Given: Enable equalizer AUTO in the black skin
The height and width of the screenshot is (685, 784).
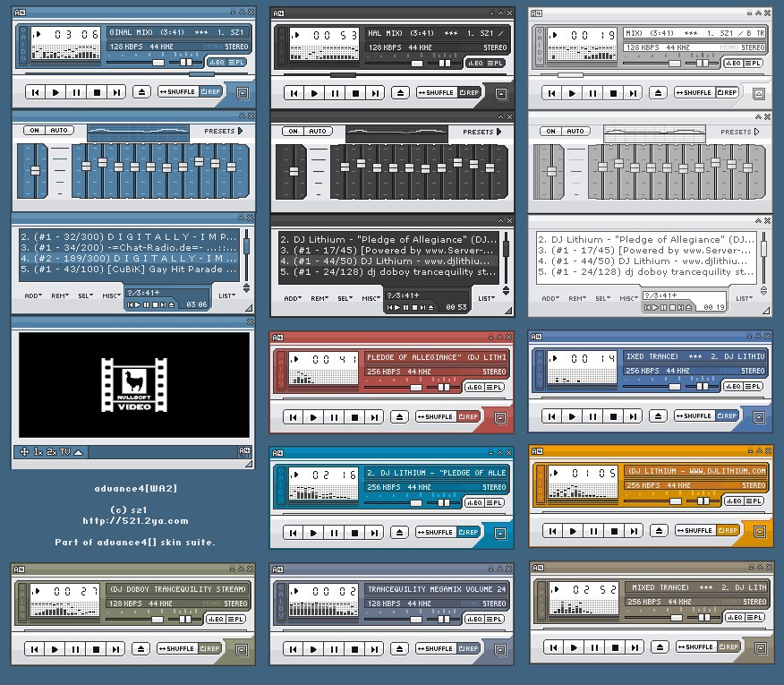Looking at the screenshot, I should pos(318,132).
